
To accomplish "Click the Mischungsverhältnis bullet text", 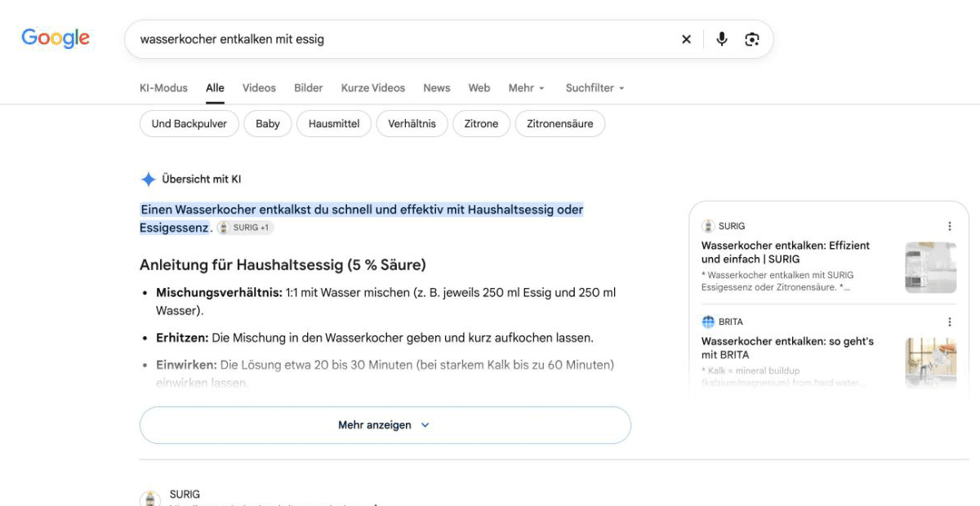I will (x=385, y=301).
